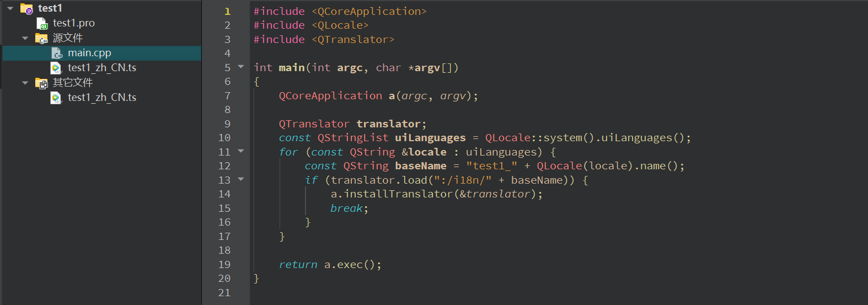Click the 其它文件 folder icon
The image size is (868, 305).
[41, 83]
